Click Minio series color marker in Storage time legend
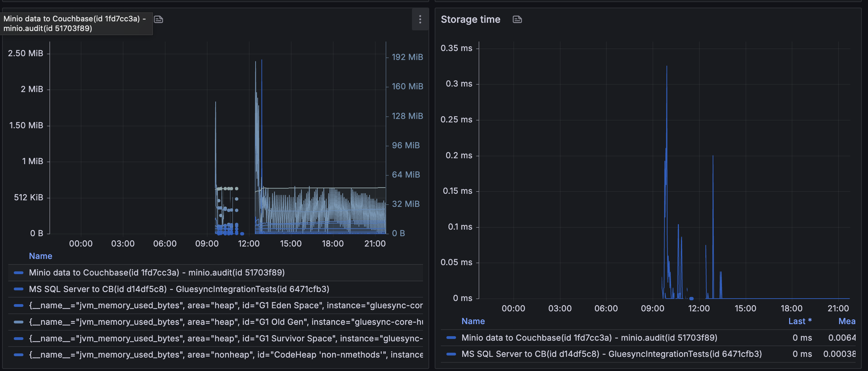 click(x=451, y=338)
